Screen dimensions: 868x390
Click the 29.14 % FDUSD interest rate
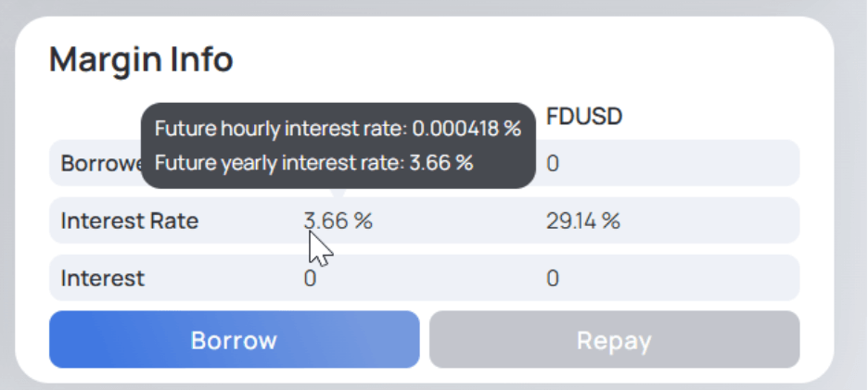click(583, 221)
